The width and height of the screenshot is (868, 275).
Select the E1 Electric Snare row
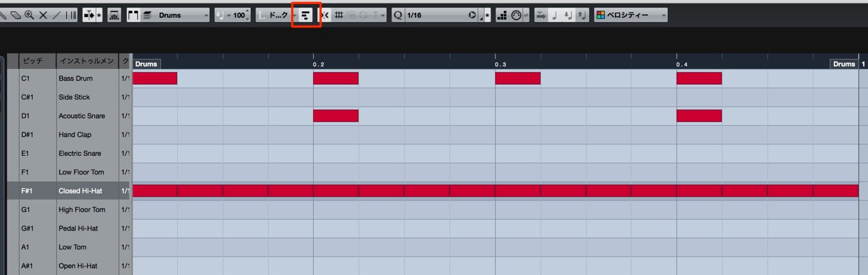(68, 153)
